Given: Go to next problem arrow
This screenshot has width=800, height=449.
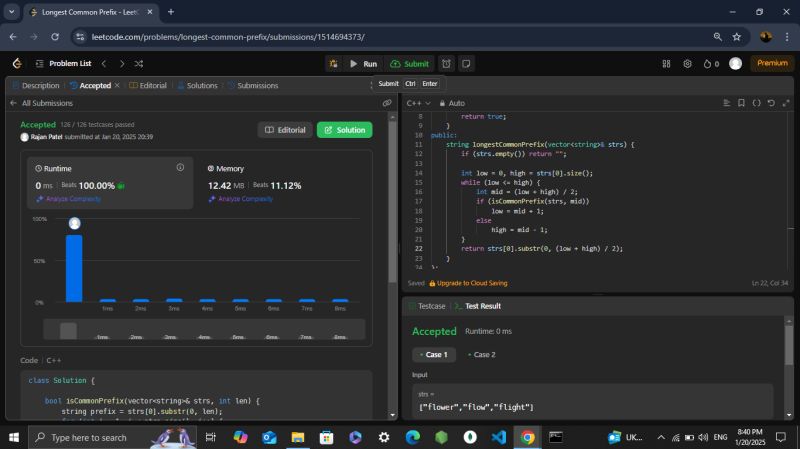Looking at the screenshot, I should (121, 64).
